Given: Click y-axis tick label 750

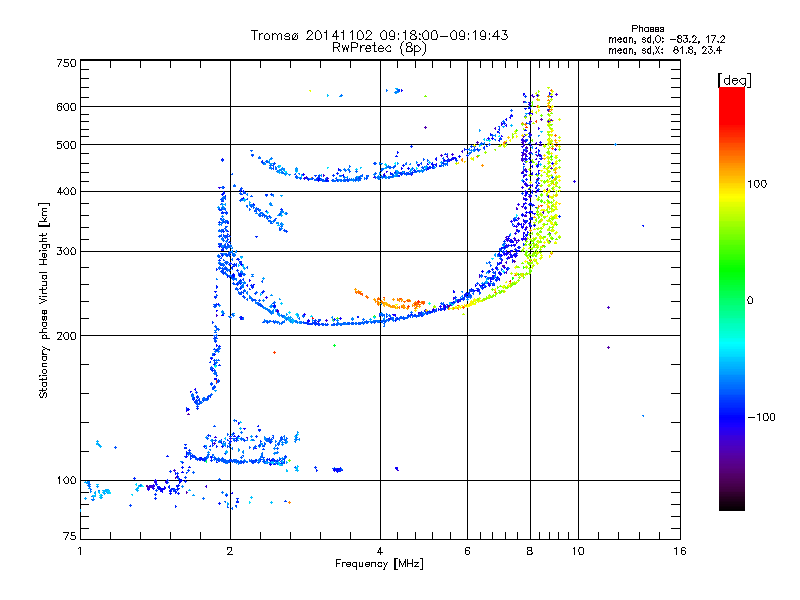Looking at the screenshot, I should 66,63.
